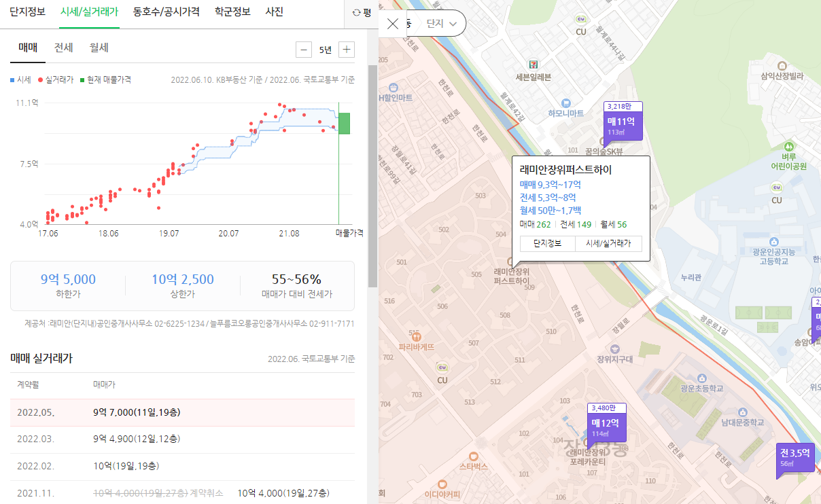
Task: Click the CU icon near building 703
Action: (x=442, y=369)
